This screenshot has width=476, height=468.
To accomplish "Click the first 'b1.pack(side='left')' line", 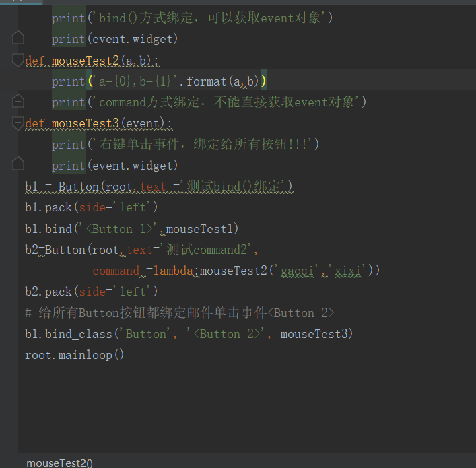I will click(x=91, y=207).
